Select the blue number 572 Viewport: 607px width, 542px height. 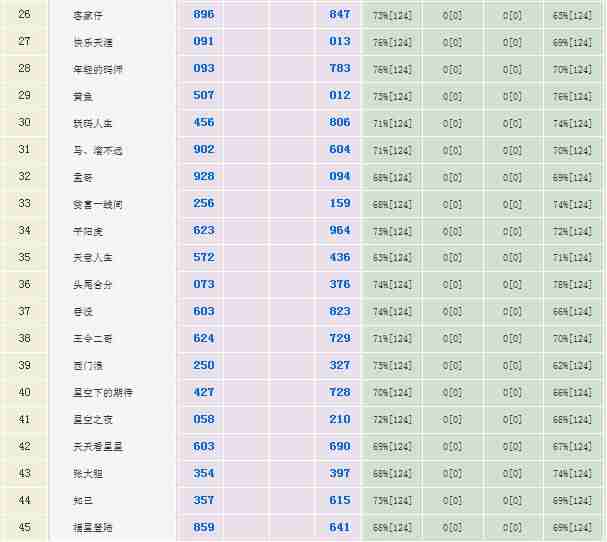pyautogui.click(x=203, y=258)
